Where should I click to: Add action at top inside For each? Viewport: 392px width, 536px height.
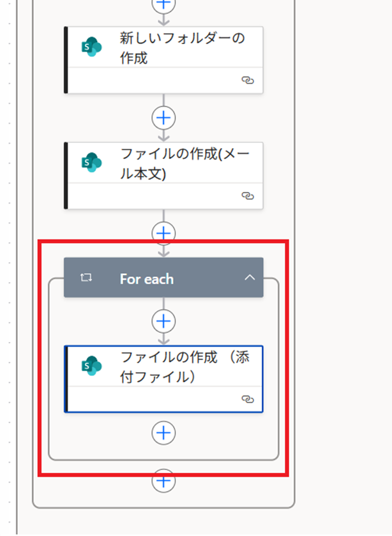tap(164, 320)
